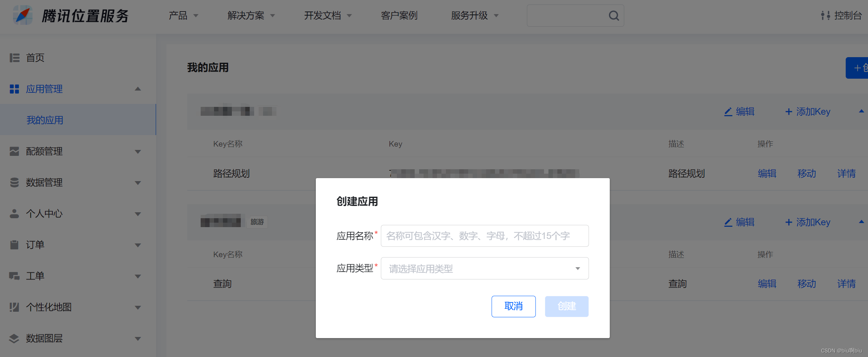The height and width of the screenshot is (357, 868).
Task: Open 配额管理 via its sidebar icon
Action: [14, 151]
